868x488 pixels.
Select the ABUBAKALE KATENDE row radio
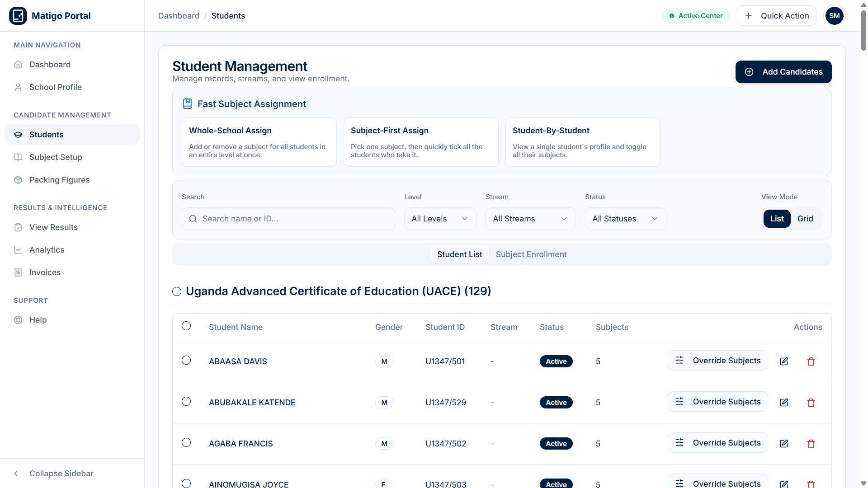coord(186,401)
